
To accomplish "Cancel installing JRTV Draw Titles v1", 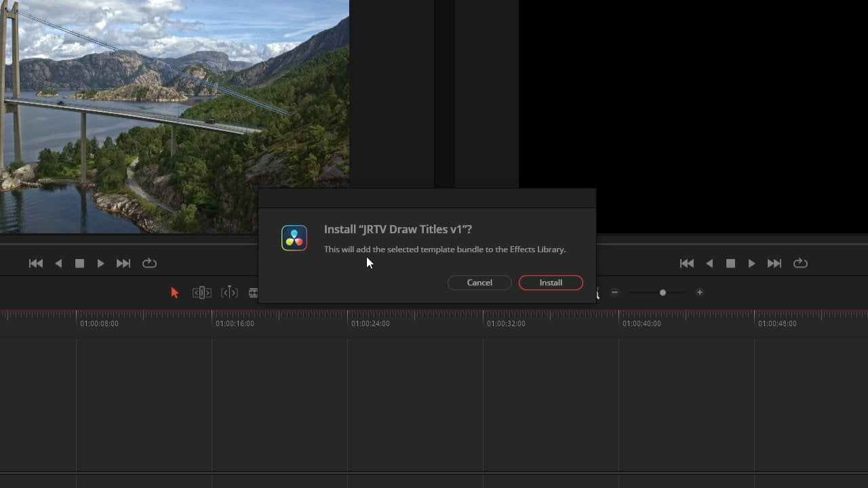I will pos(479,283).
